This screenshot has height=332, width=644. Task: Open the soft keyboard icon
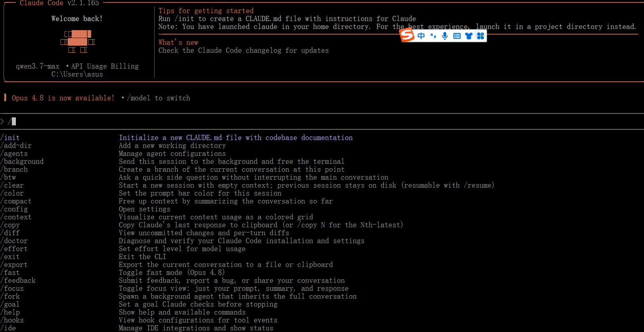coord(457,36)
